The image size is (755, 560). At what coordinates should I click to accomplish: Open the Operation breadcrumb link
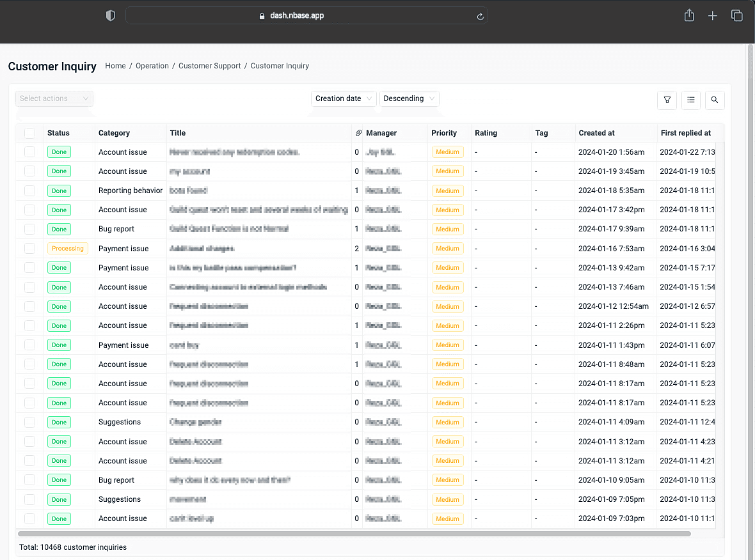pos(152,66)
